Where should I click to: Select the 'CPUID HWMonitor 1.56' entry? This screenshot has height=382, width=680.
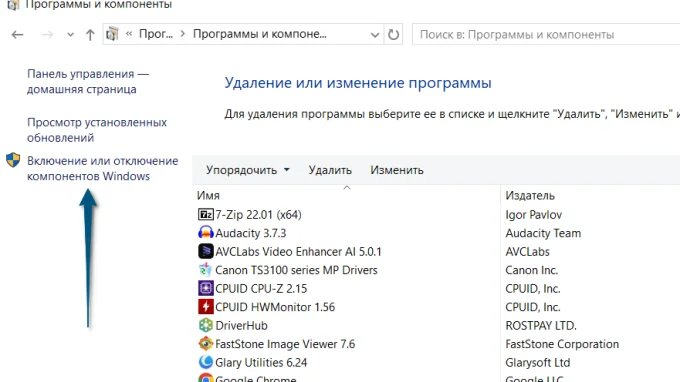pos(275,307)
